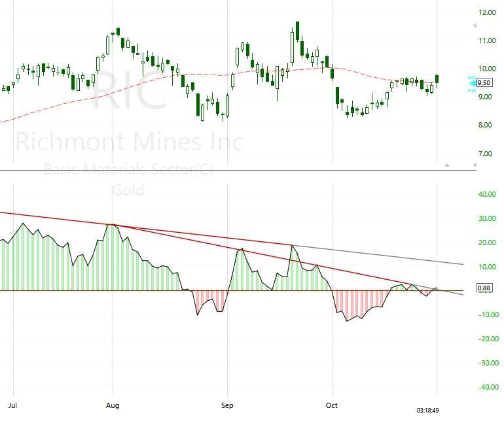The image size is (504, 423).
Task: Click the Gold industry label
Action: pos(128,190)
